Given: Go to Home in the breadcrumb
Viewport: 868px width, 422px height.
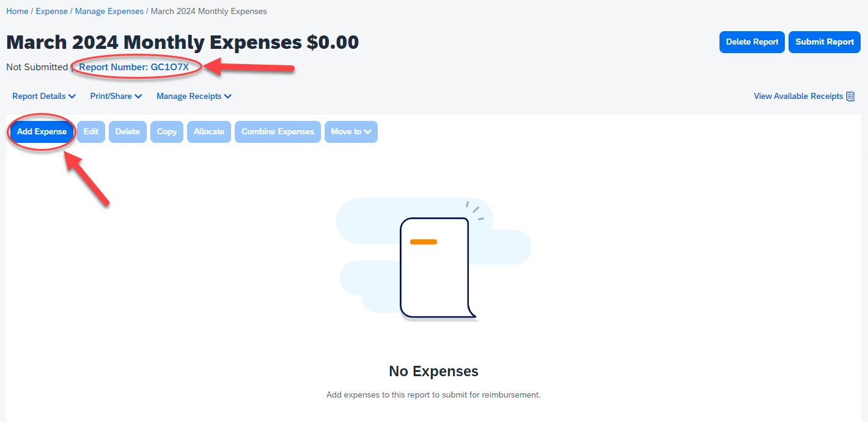Looking at the screenshot, I should pyautogui.click(x=17, y=12).
